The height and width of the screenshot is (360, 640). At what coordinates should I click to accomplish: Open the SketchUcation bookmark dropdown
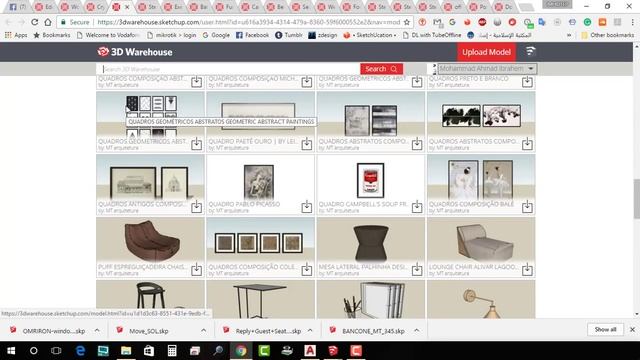click(x=370, y=35)
